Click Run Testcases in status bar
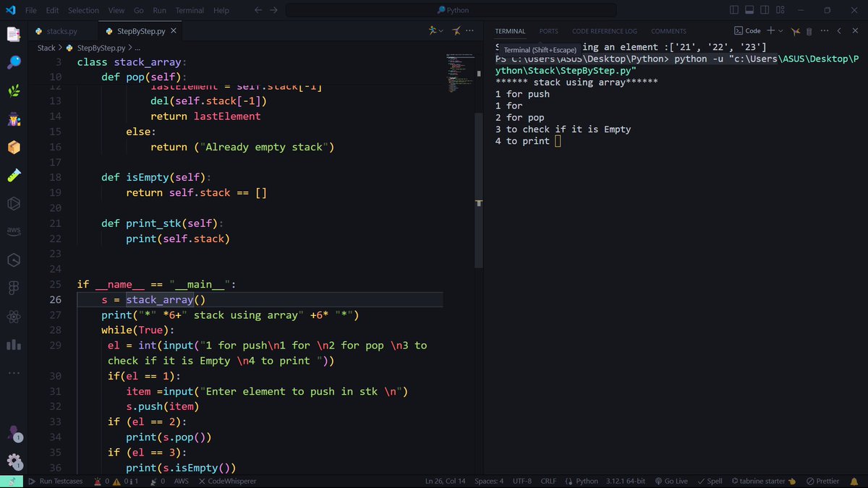 pos(56,481)
